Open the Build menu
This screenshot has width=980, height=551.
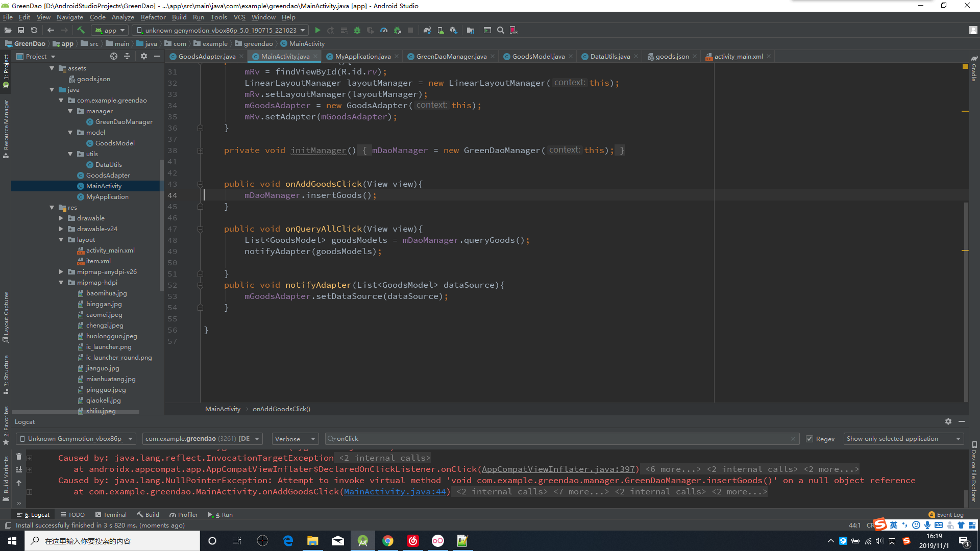(179, 17)
